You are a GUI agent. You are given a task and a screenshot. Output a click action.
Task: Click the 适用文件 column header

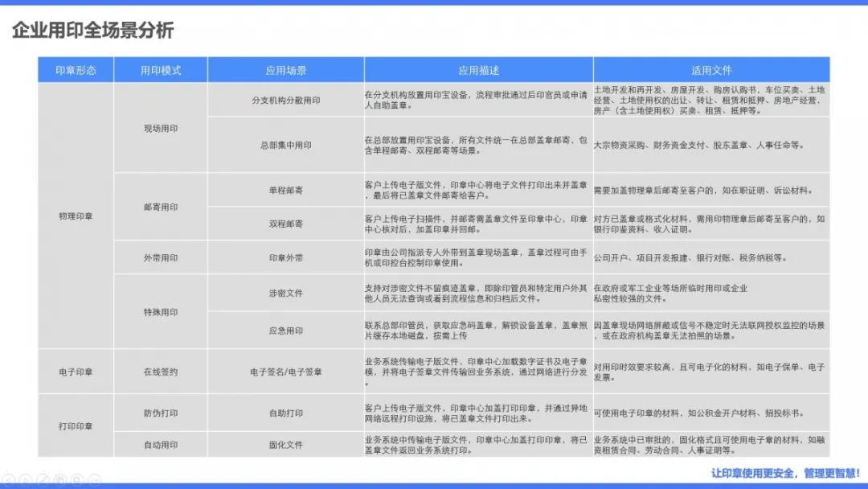tap(711, 70)
